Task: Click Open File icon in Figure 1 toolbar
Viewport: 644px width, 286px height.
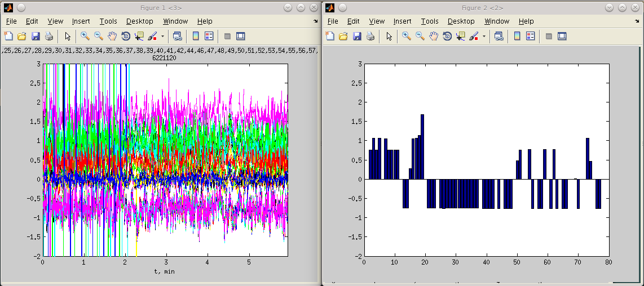Action: pos(22,36)
